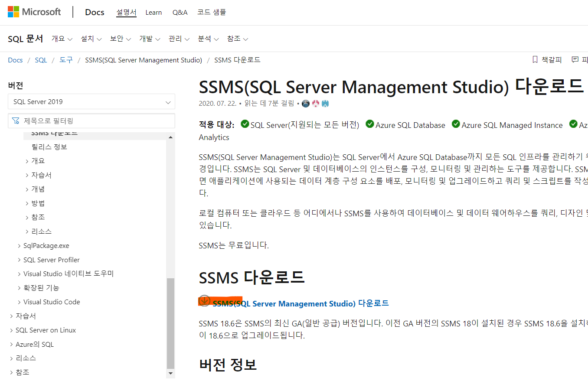
Task: Click the filter icon in title filter box
Action: coord(16,120)
